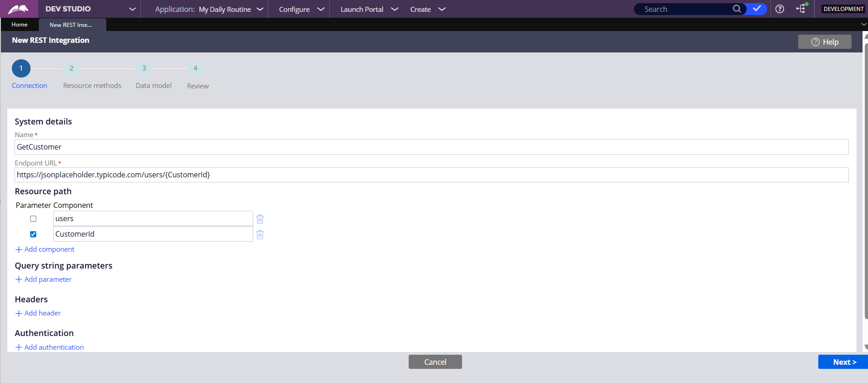This screenshot has height=383, width=868.
Task: Uncheck the parameter box for CustomerId
Action: 33,234
